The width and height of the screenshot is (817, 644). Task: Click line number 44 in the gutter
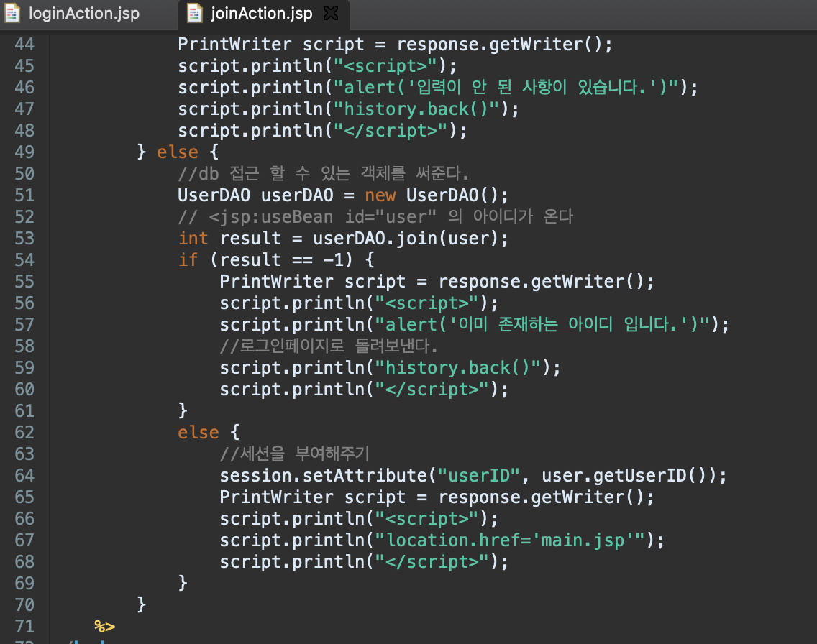[24, 45]
